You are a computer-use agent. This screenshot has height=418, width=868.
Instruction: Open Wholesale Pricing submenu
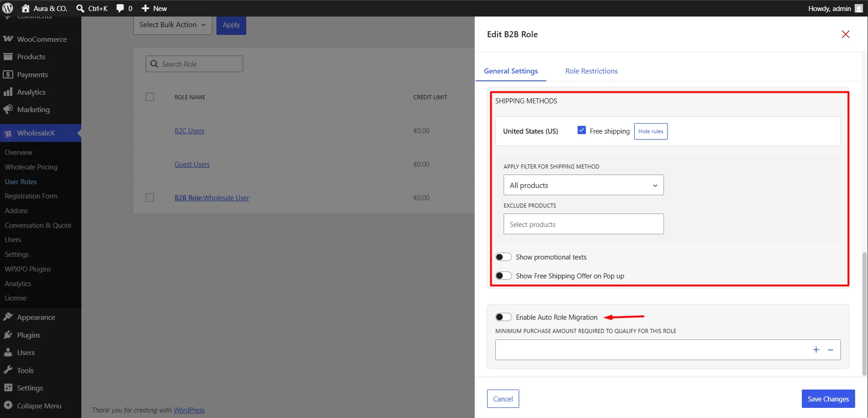click(x=31, y=167)
